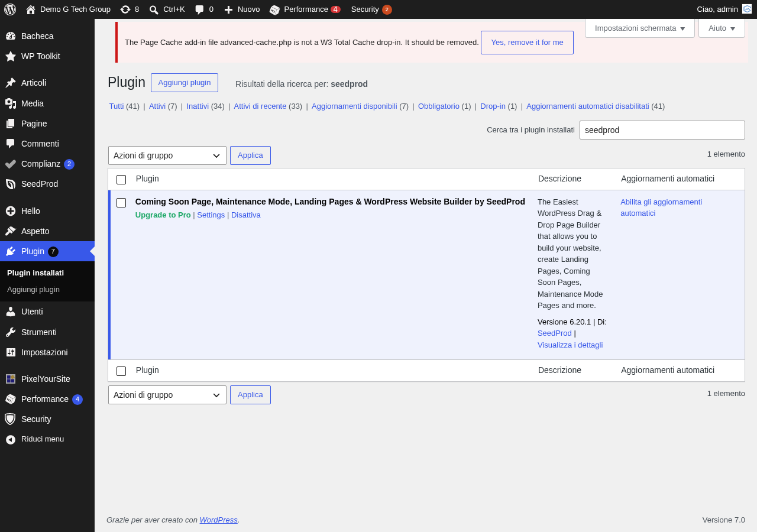Screen dimensions: 757x532
Task: Open the WordPress footer link
Action: (218, 520)
